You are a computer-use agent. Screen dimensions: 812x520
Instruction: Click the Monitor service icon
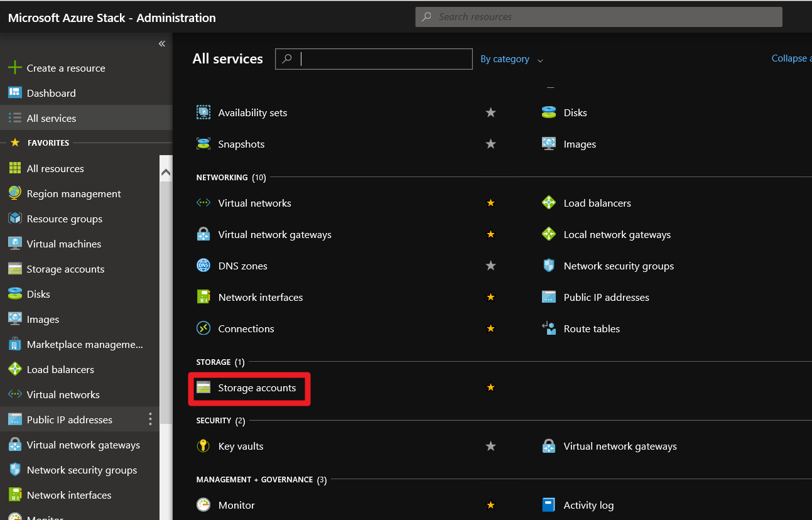203,505
